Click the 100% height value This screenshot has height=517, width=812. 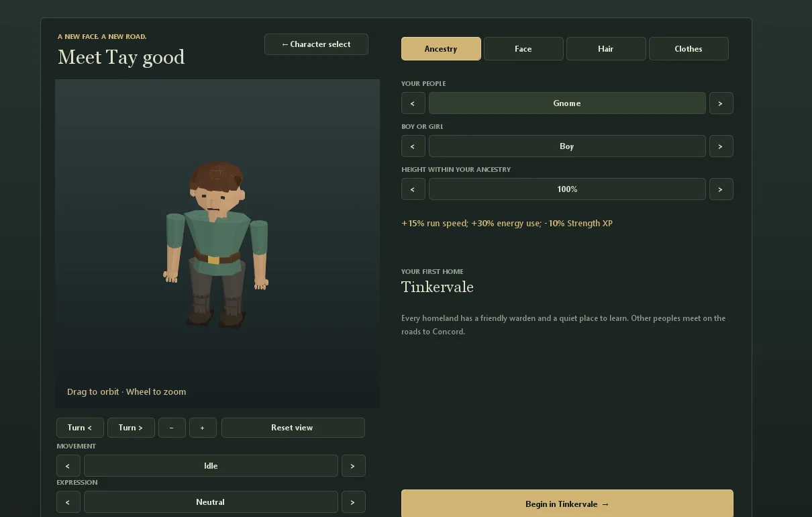pos(567,189)
